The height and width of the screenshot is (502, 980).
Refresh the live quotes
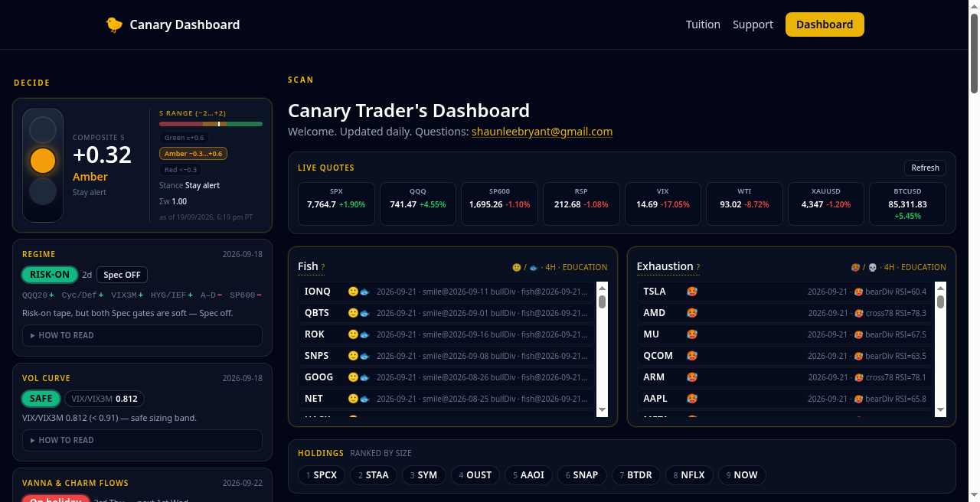925,168
